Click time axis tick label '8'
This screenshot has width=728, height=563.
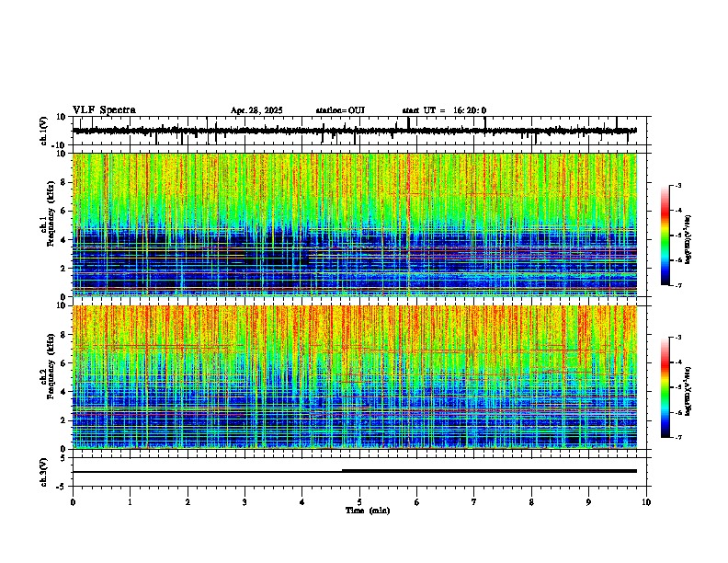click(531, 502)
